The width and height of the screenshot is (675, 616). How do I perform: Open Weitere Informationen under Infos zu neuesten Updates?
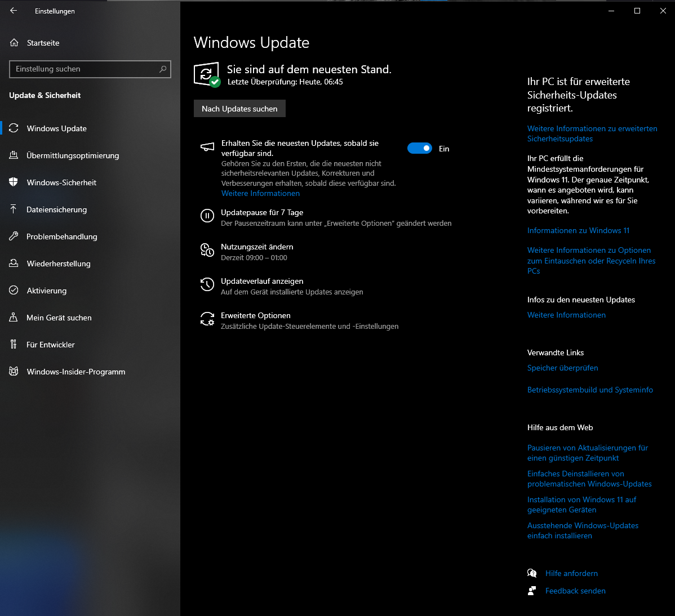pos(566,315)
